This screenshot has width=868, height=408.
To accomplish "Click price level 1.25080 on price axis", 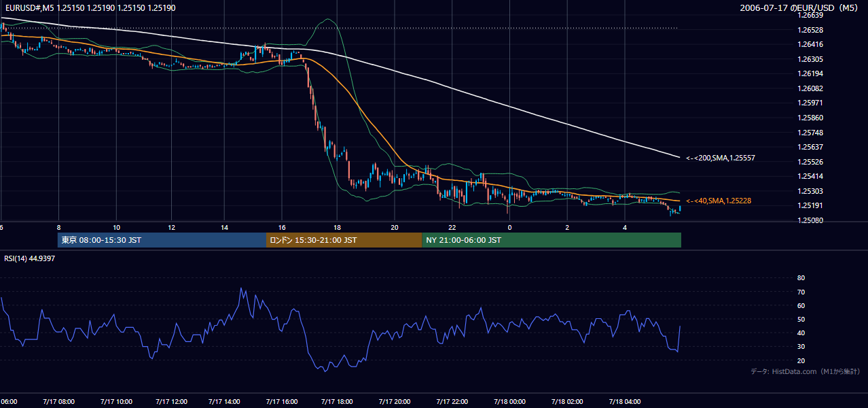I will tap(811, 220).
